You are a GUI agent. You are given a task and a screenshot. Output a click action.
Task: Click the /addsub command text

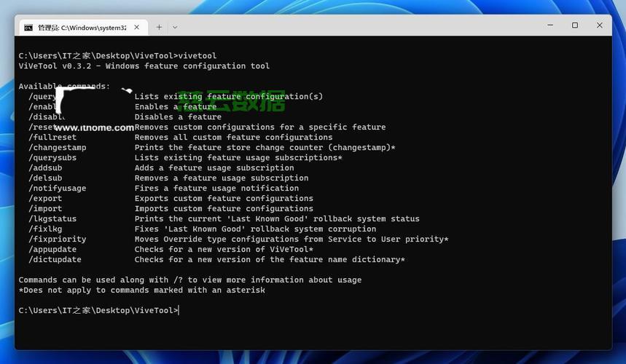click(x=45, y=168)
